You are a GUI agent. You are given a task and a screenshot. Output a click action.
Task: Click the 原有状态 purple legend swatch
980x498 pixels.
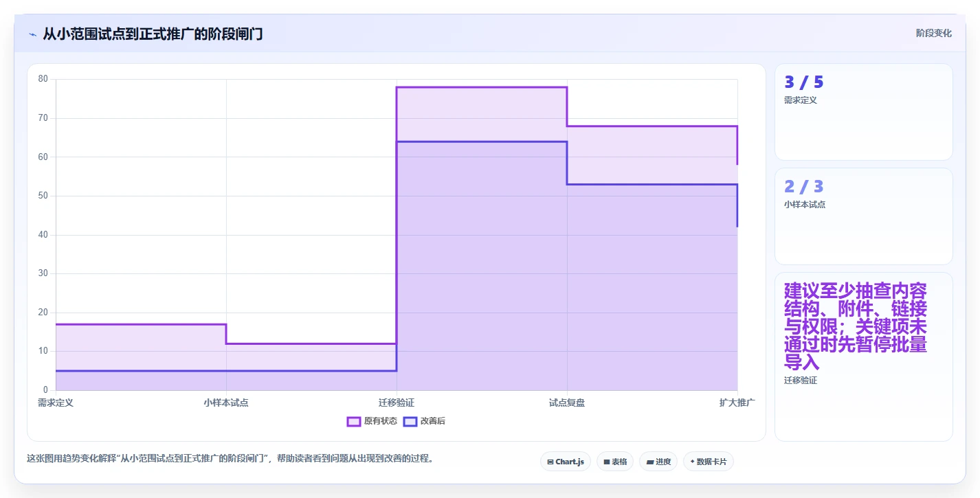354,421
